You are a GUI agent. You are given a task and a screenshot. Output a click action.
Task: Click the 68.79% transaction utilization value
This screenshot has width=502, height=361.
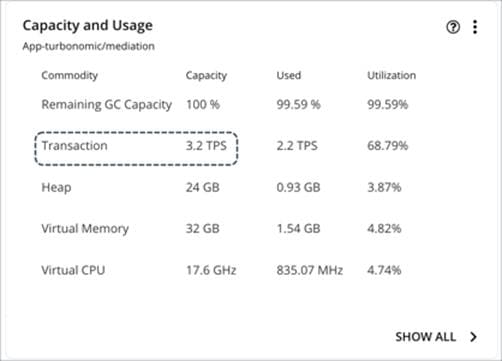(387, 146)
